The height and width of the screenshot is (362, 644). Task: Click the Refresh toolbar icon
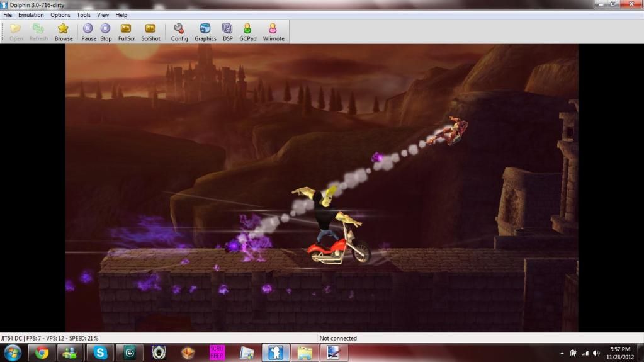pyautogui.click(x=38, y=32)
